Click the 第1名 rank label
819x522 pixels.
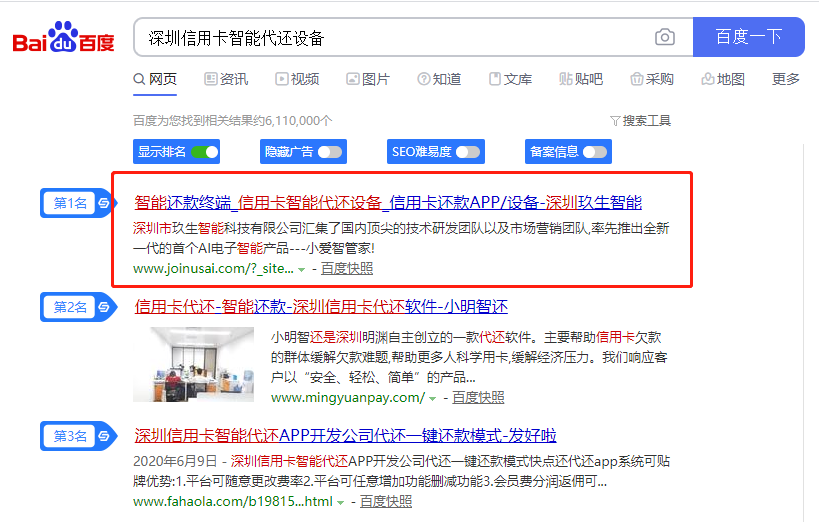click(x=70, y=203)
